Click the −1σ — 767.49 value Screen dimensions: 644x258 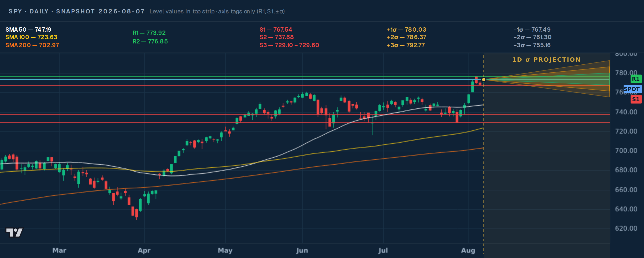(x=532, y=30)
